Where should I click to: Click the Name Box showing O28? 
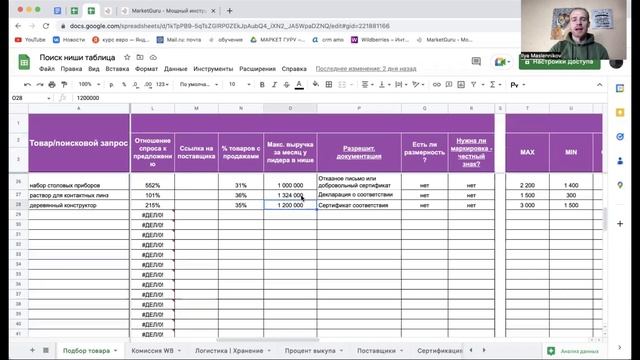point(31,98)
